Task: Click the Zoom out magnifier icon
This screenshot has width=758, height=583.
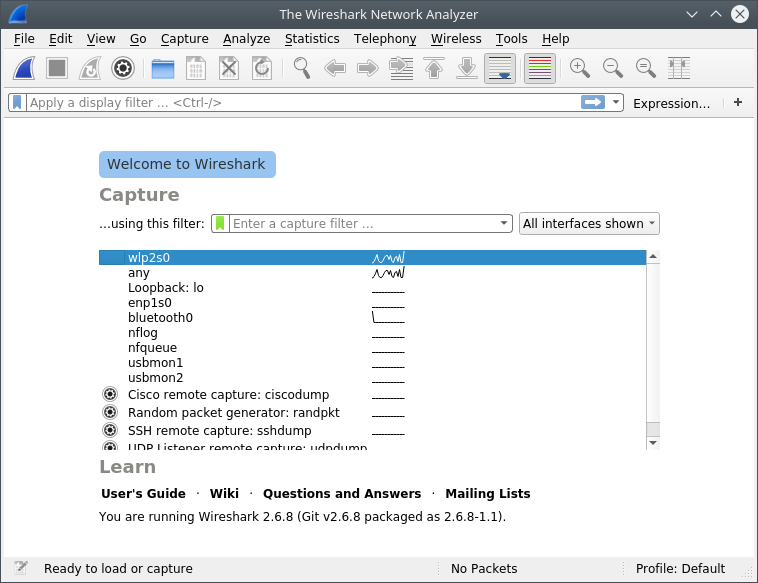Action: (612, 68)
